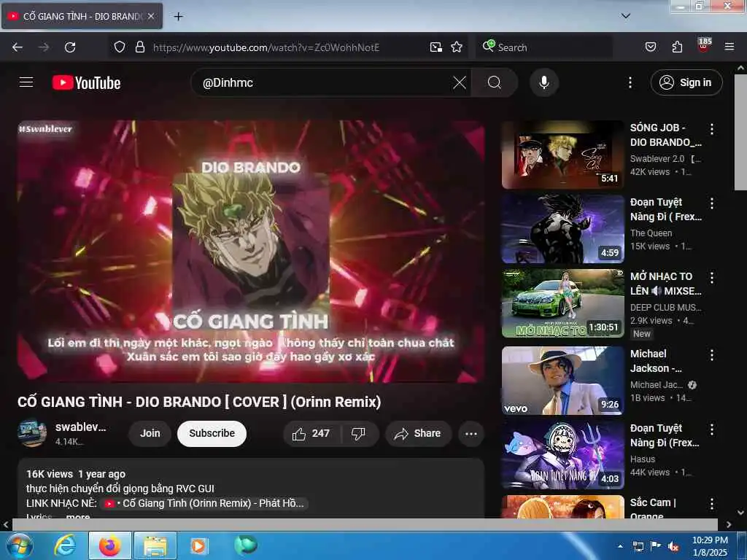Open the taskbar clock 10:29 PM
Image resolution: width=747 pixels, height=560 pixels.
point(709,546)
